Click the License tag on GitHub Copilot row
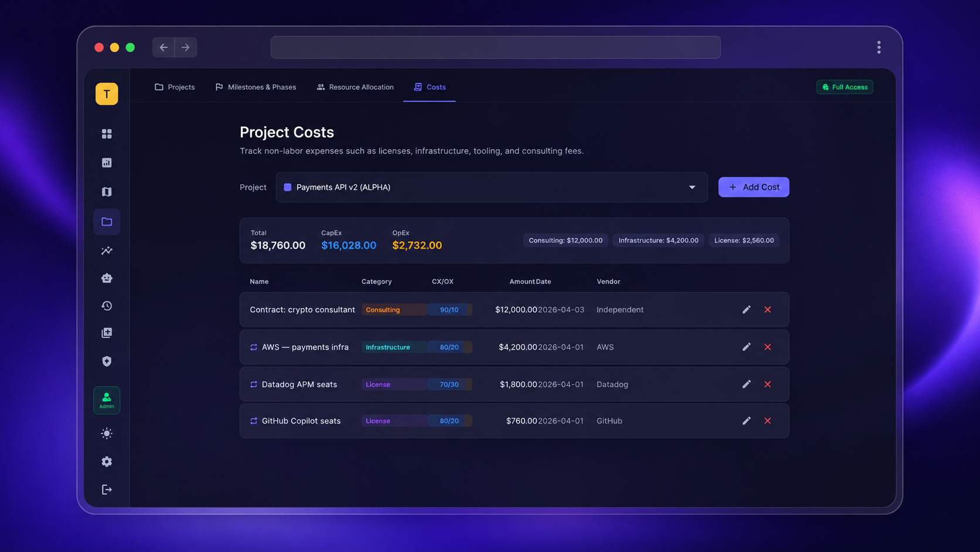Screen dimensions: 980x552 (393, 421)
